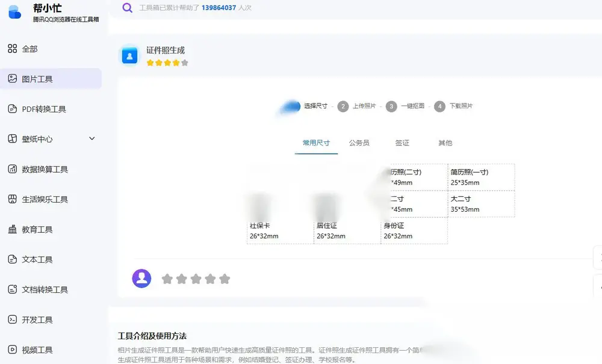Image resolution: width=602 pixels, height=364 pixels.
Task: Open the PDF转换工具 menu label
Action: (44, 110)
